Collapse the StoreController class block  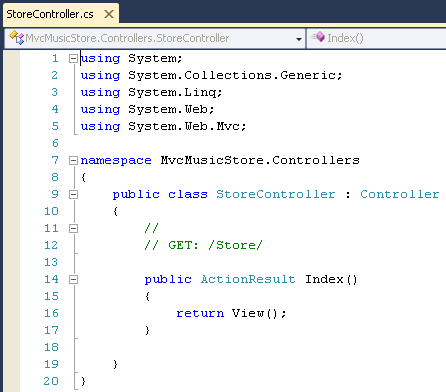pyautogui.click(x=73, y=194)
